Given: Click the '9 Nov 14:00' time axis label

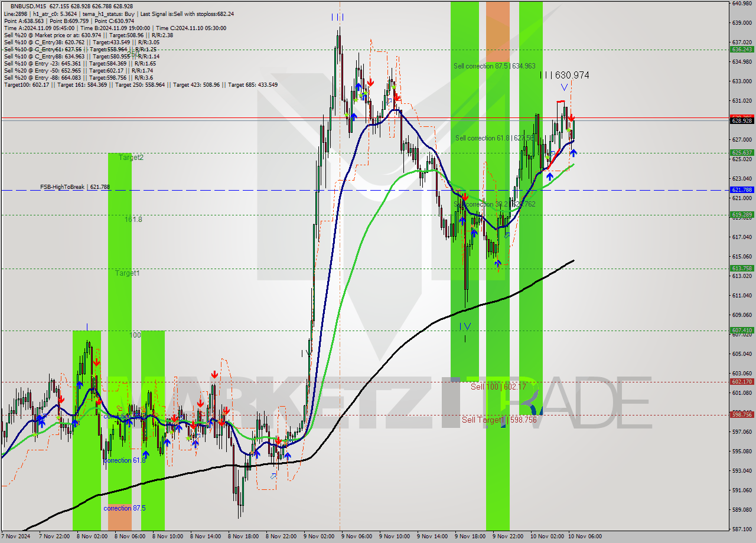Looking at the screenshot, I should 433,537.
